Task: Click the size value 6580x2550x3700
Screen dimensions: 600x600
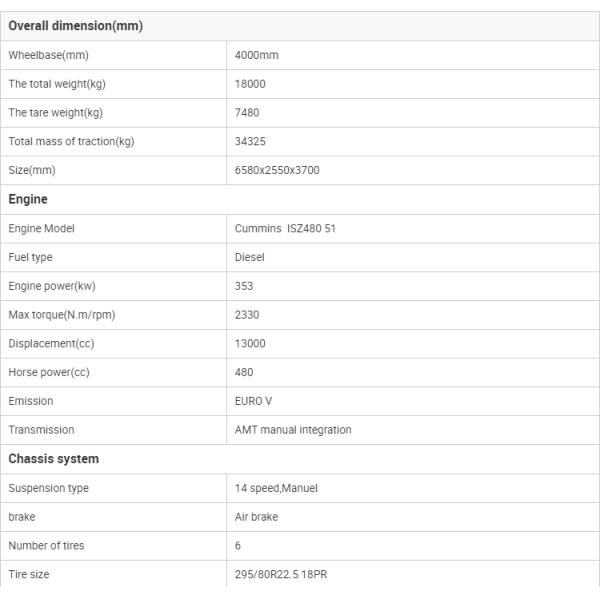Action: coord(277,171)
